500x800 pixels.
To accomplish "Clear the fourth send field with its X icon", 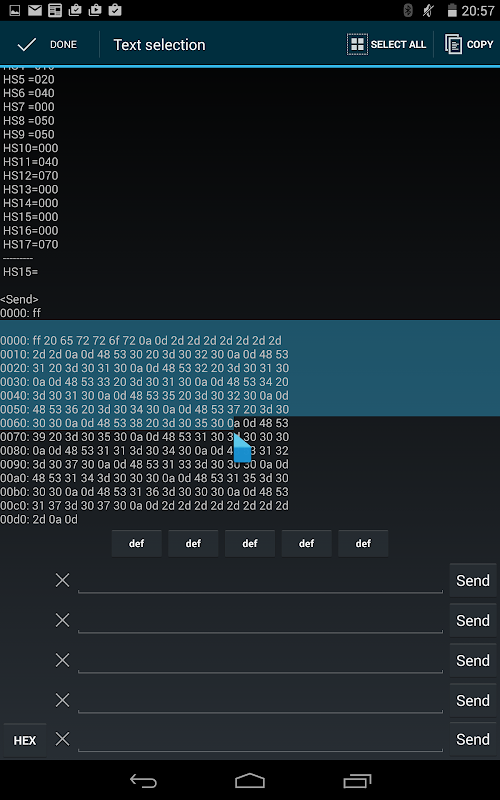I will click(x=62, y=700).
